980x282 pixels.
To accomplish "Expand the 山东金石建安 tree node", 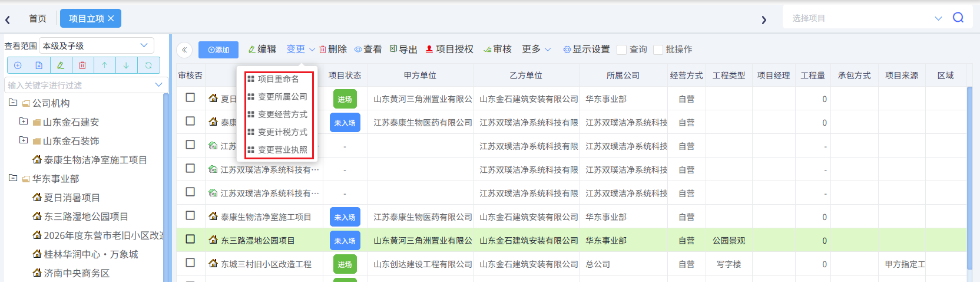I will click(24, 122).
